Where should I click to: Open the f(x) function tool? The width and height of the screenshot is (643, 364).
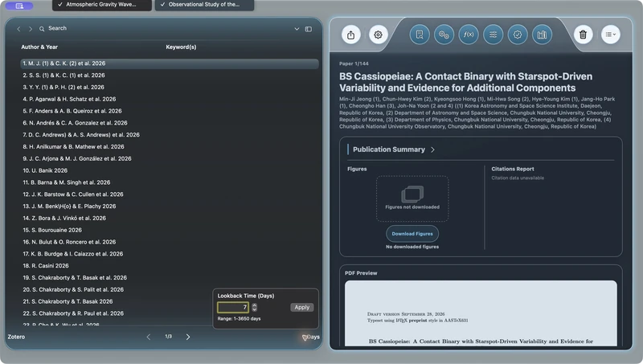[469, 35]
